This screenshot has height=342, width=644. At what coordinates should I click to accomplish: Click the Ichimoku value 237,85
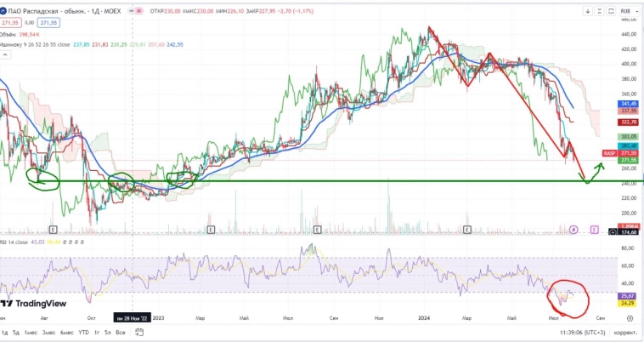point(81,44)
